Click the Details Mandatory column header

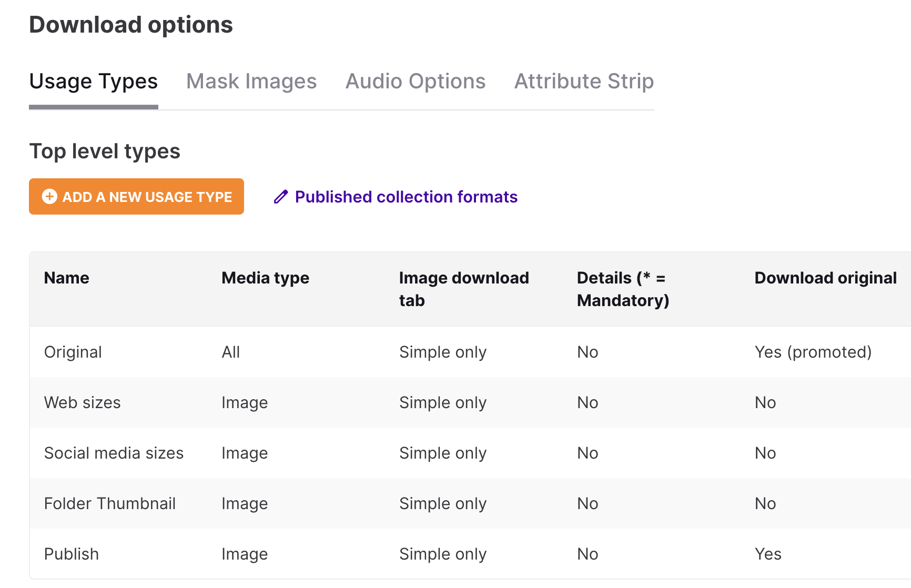coord(623,289)
